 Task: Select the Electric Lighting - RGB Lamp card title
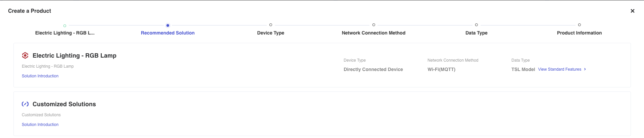(75, 56)
